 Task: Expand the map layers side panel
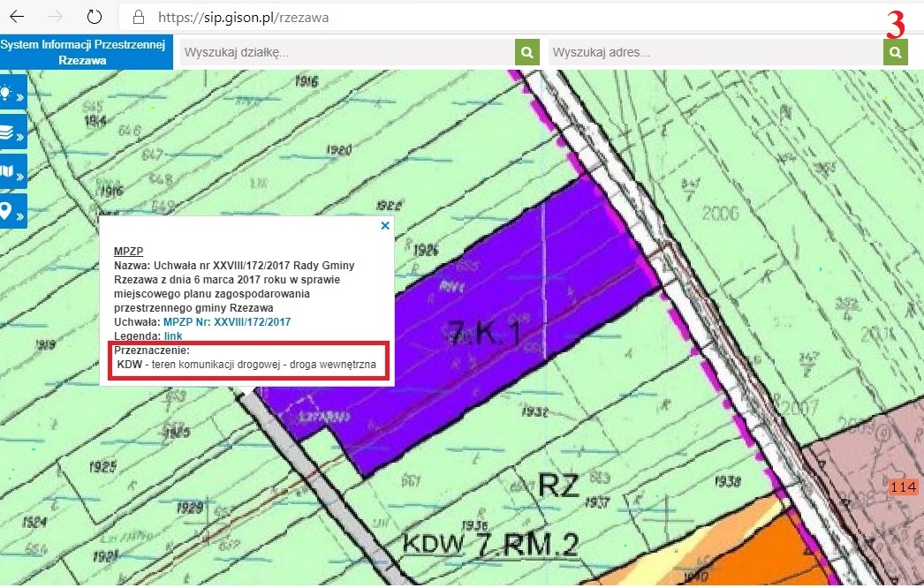[x=13, y=132]
